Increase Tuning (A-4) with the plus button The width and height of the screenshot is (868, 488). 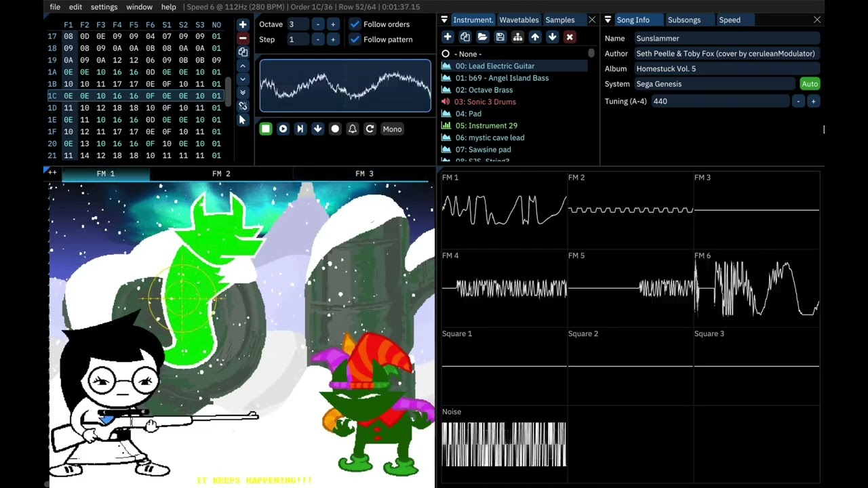coord(813,102)
